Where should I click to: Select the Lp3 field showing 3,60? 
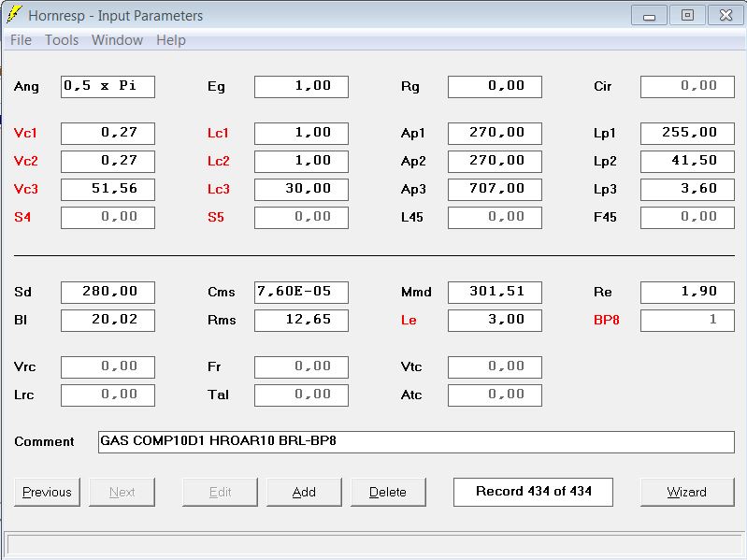pyautogui.click(x=687, y=190)
